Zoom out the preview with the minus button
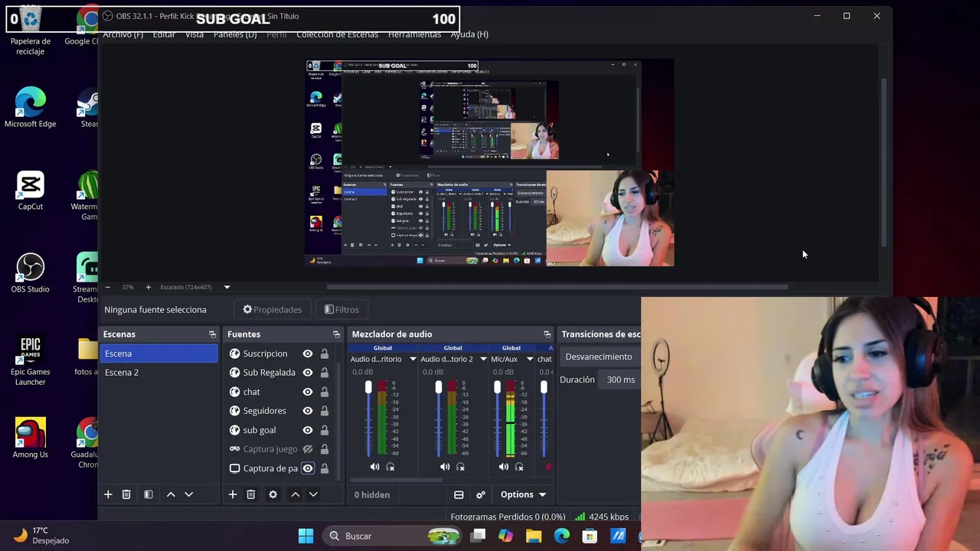Screen dimensions: 980x551 [107, 287]
